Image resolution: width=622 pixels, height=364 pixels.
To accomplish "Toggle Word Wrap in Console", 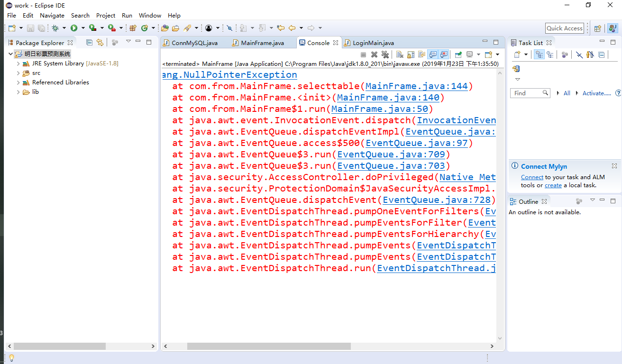I will click(x=421, y=55).
